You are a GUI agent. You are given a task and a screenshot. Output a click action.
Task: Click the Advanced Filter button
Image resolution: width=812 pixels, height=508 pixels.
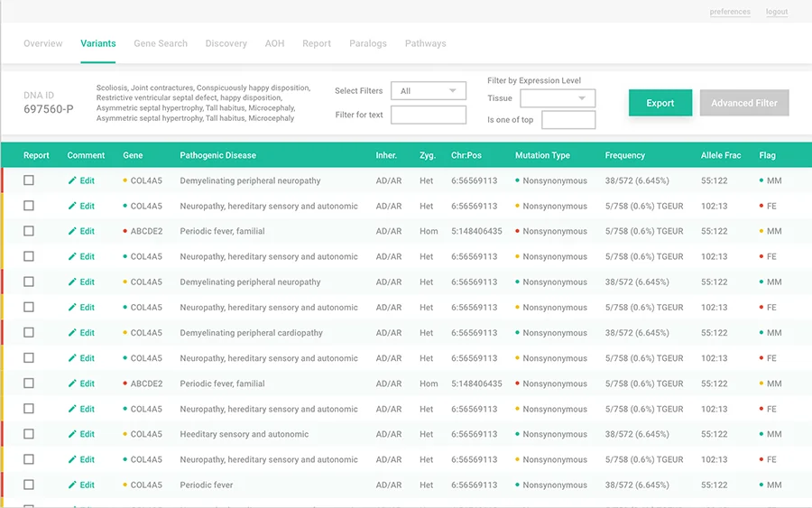coord(744,103)
